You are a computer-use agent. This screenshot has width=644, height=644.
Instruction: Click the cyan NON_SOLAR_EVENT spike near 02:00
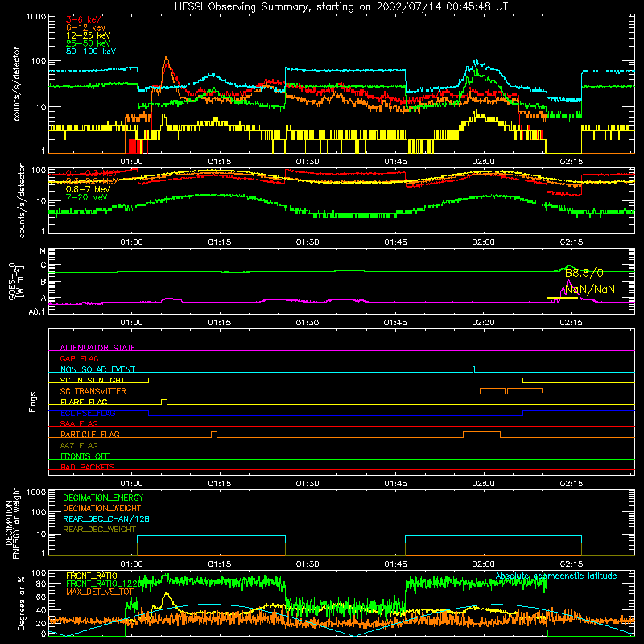click(474, 369)
